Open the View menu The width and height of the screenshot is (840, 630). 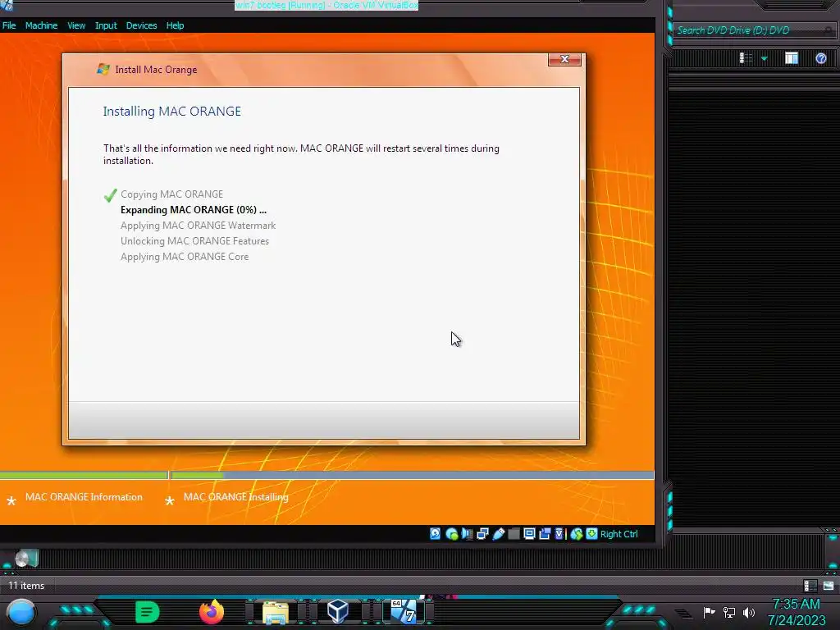pos(76,25)
